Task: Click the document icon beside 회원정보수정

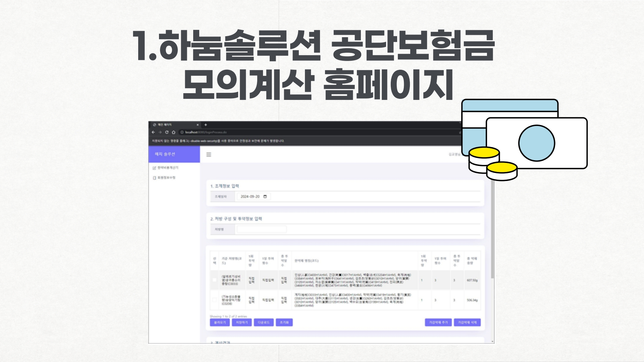Action: pyautogui.click(x=154, y=178)
